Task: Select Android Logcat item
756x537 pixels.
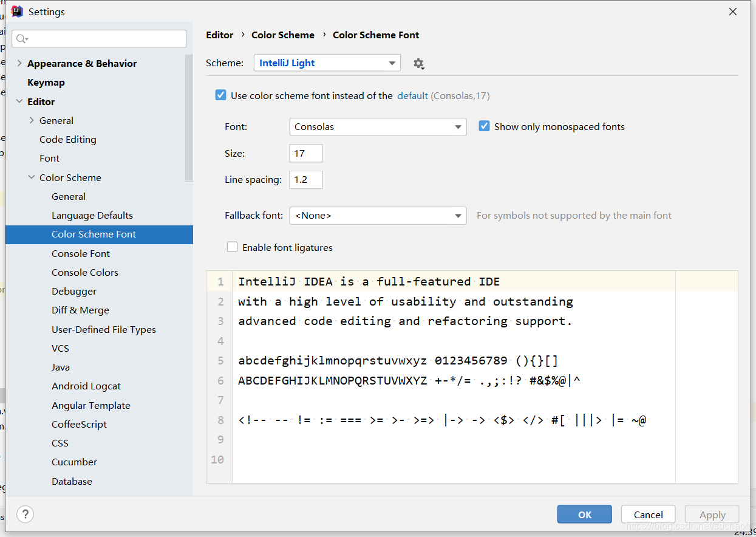Action: [86, 386]
